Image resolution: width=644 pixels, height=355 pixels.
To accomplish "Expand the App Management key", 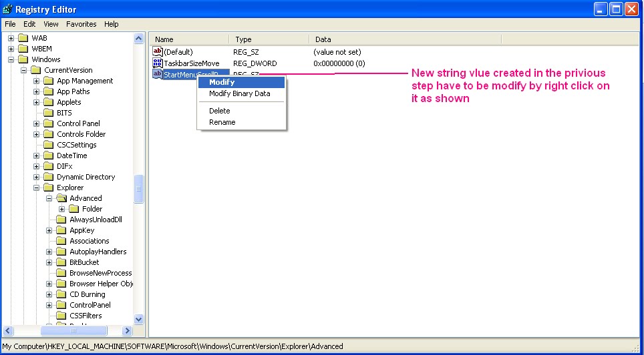I will point(37,81).
